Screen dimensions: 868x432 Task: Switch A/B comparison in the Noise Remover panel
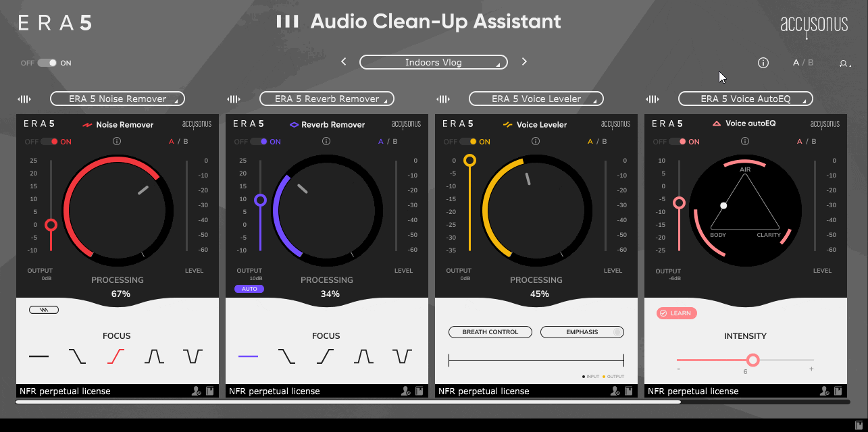click(x=179, y=142)
